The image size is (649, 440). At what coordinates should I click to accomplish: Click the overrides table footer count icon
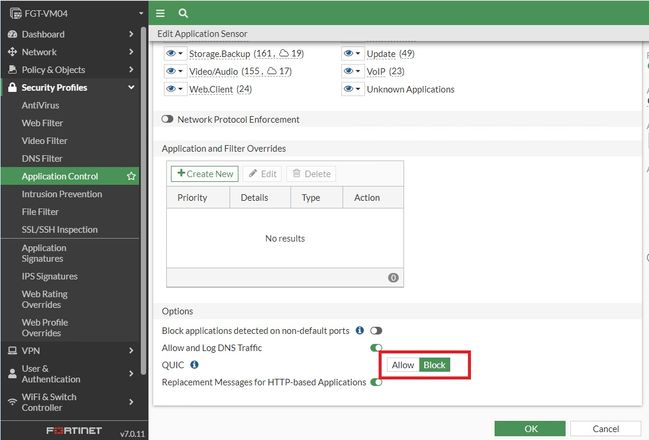tap(393, 278)
